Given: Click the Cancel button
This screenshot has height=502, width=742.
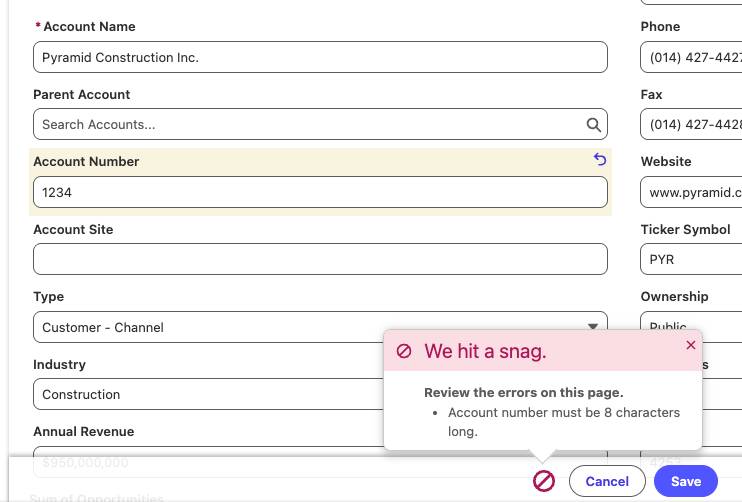Looking at the screenshot, I should [x=607, y=481].
